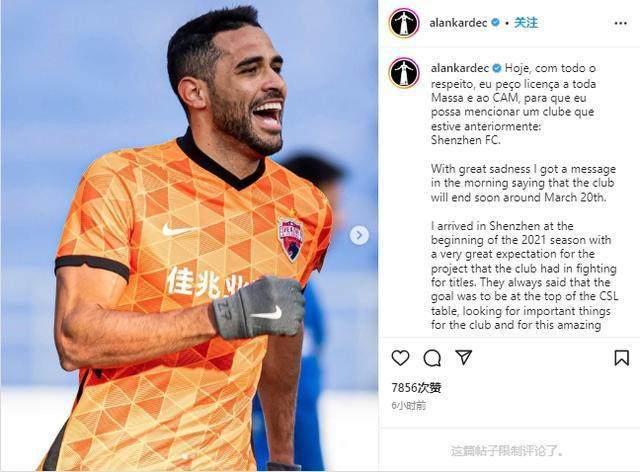The image size is (640, 472).
Task: Click the player photo
Action: (x=189, y=236)
